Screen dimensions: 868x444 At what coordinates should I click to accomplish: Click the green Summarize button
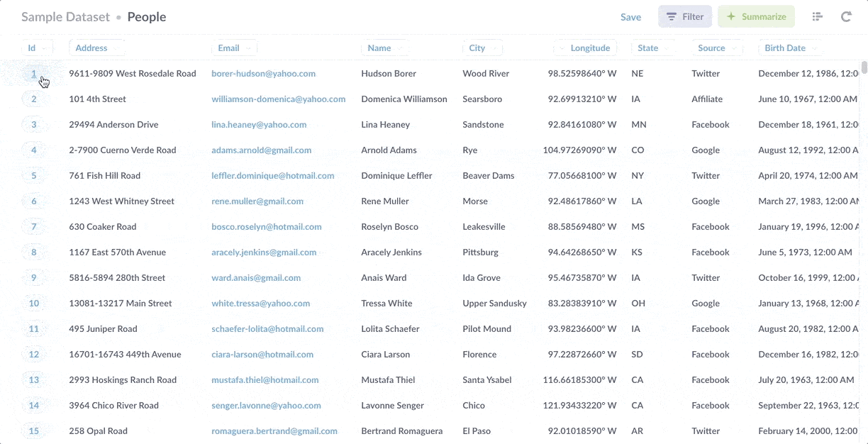[756, 17]
